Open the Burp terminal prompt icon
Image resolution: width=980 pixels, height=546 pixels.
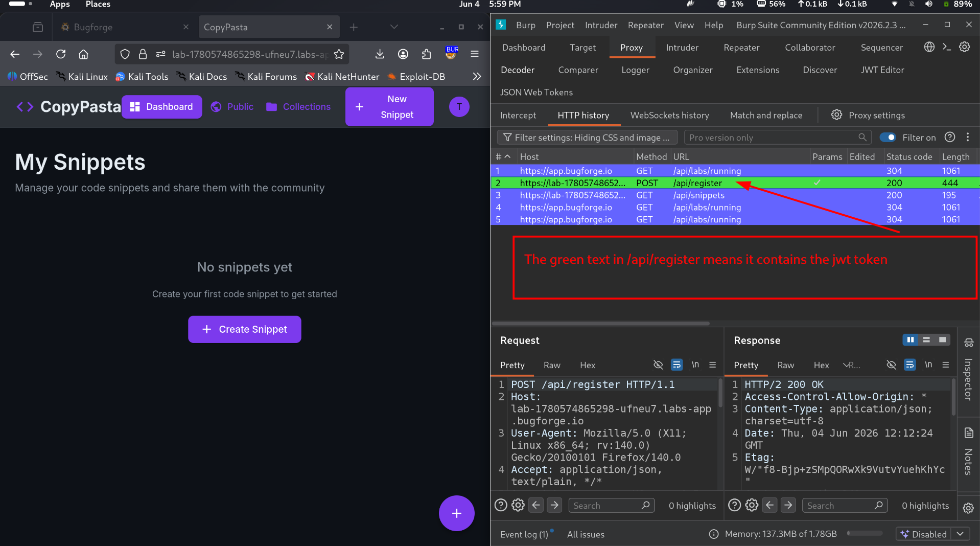947,47
